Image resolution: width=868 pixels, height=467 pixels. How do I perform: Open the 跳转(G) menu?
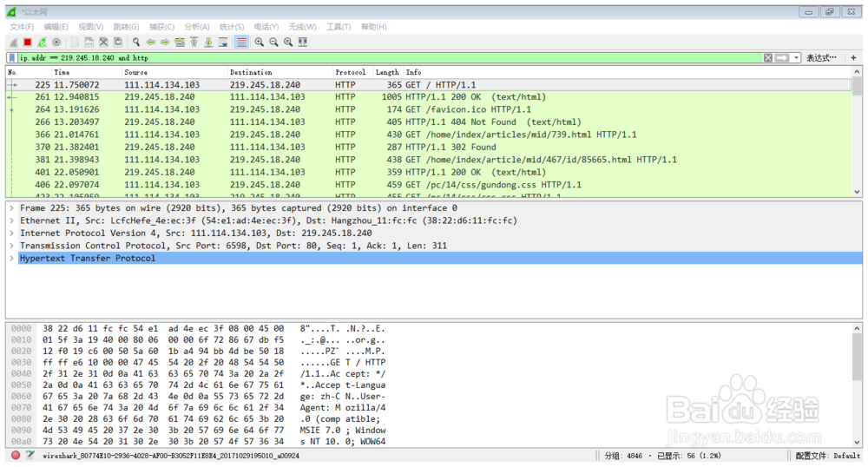tap(126, 27)
